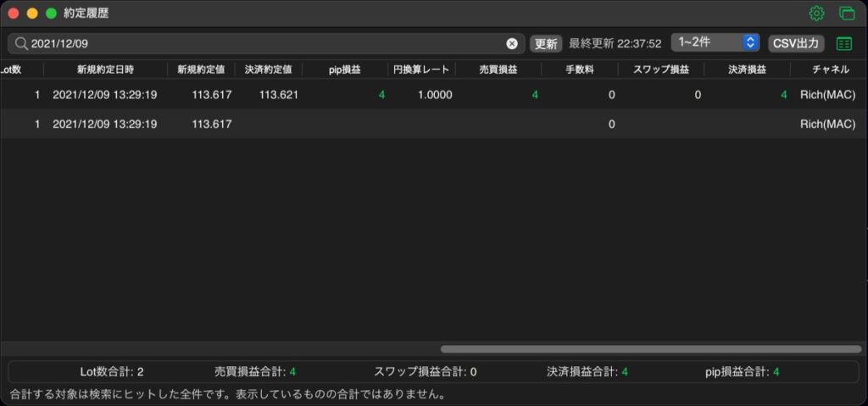The image size is (868, 406).
Task: Select the 113.621 settlement price cell
Action: (x=278, y=95)
